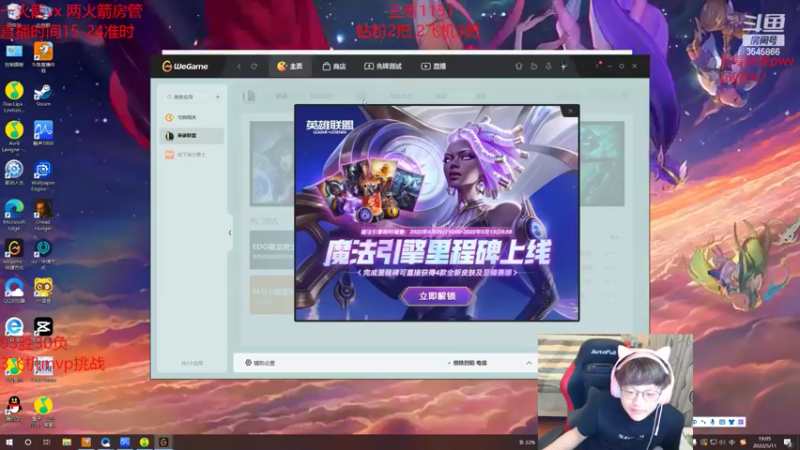Open the notification center in system tray

[x=788, y=442]
